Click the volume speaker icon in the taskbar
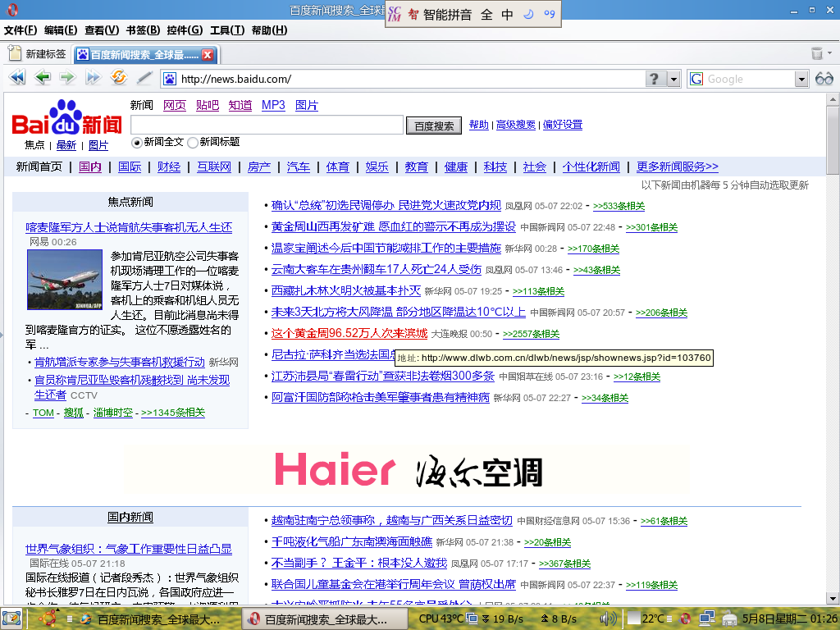 (608, 619)
